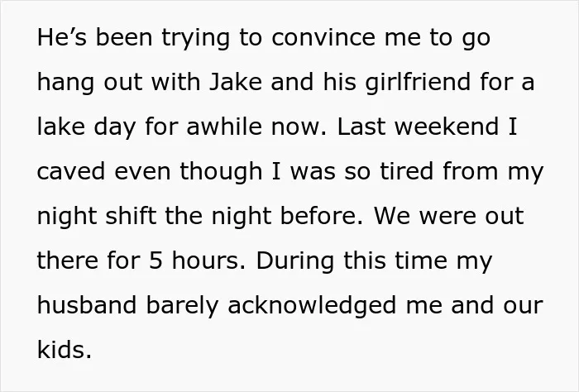Click the word "Jake" in the text
The image size is (579, 392).
click(x=236, y=82)
